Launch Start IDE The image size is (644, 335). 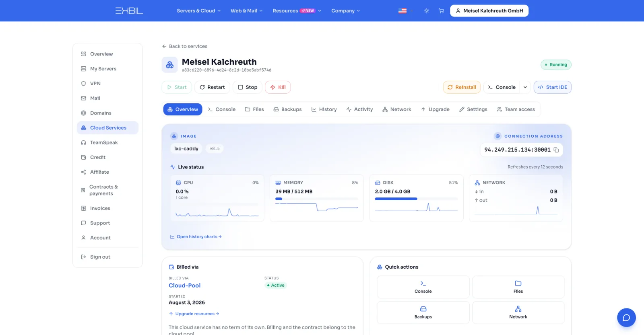point(553,87)
